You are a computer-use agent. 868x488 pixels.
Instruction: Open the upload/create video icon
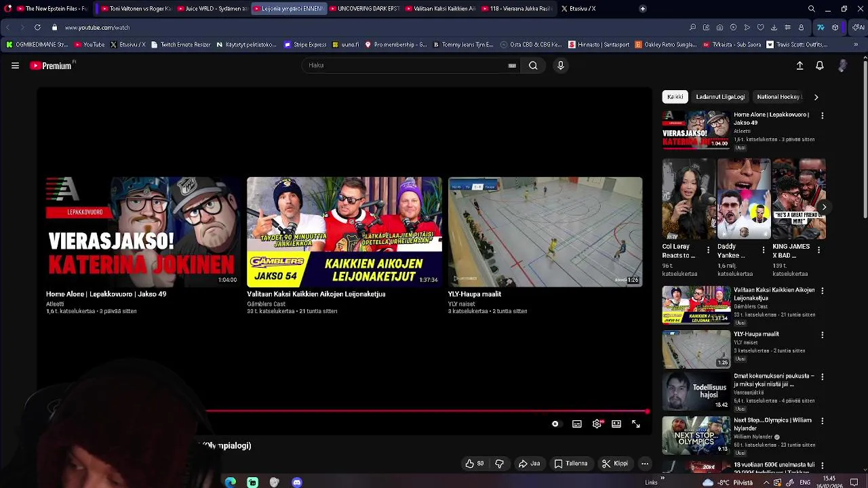pyautogui.click(x=800, y=66)
